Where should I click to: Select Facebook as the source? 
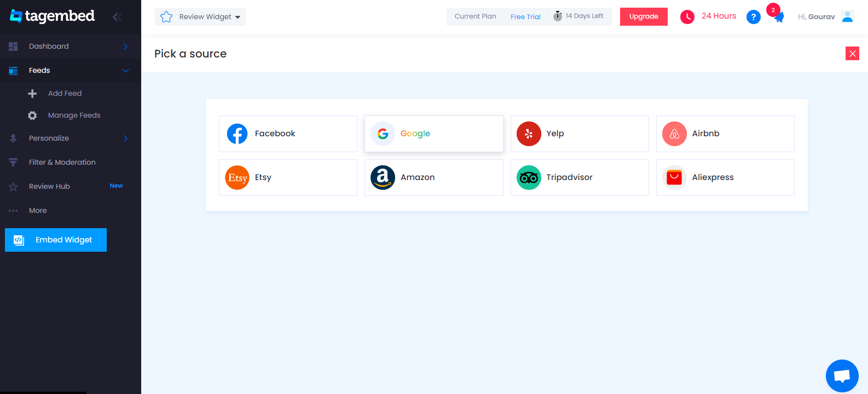[288, 134]
